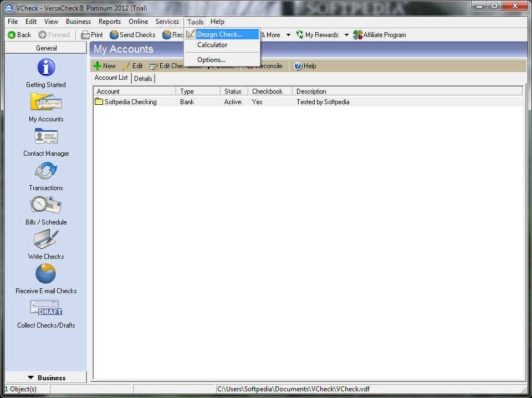The height and width of the screenshot is (398, 532).
Task: Click the 'Bank' type cell
Action: pos(187,102)
